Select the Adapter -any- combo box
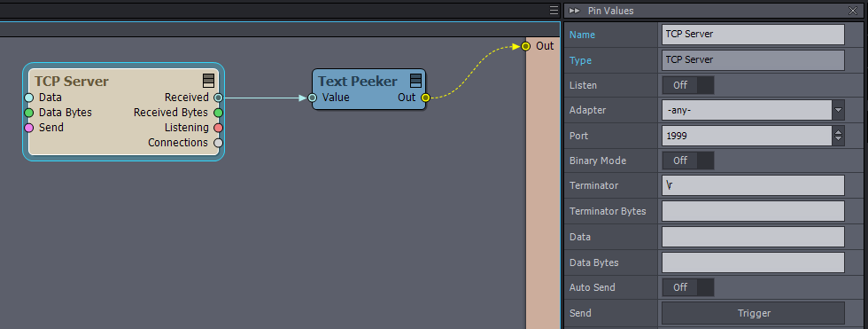 tap(747, 110)
